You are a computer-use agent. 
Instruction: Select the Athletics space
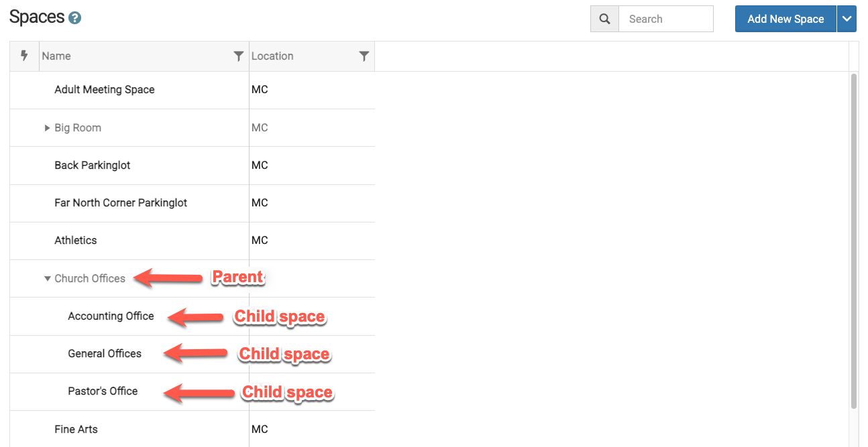pos(76,241)
